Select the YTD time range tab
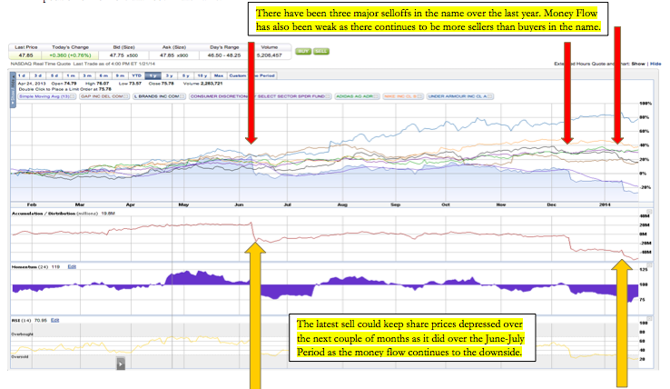 coord(136,76)
